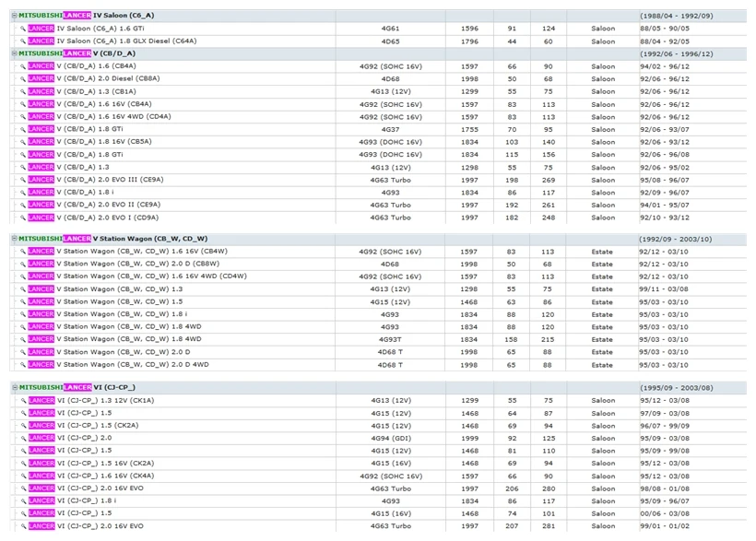Click magnifier icon for Station Wagon 1.5
The image size is (756, 541).
click(x=23, y=302)
